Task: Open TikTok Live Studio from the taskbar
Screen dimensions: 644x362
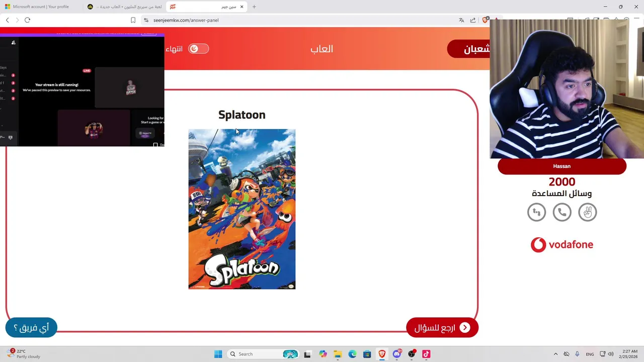Action: point(426,354)
